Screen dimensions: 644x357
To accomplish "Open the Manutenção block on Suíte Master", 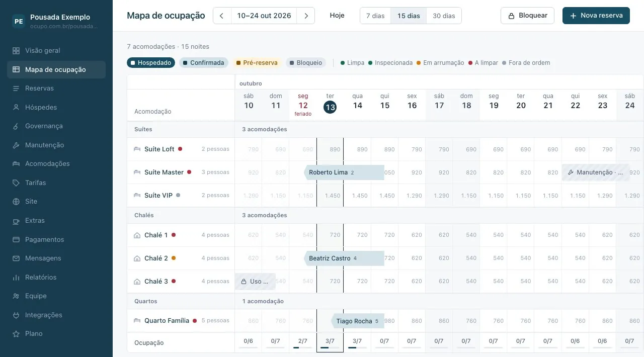I will [x=596, y=172].
